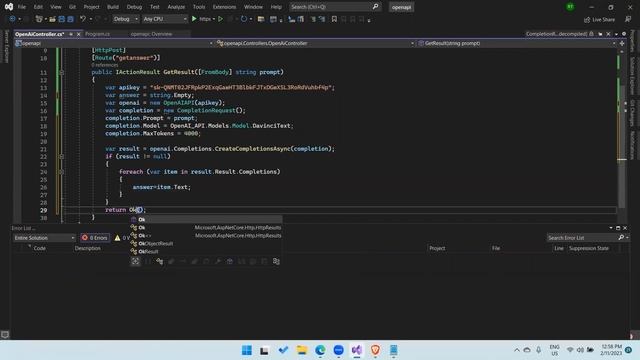Click the file browser toolbar icon right of reload
640x360 pixels.
[261, 19]
